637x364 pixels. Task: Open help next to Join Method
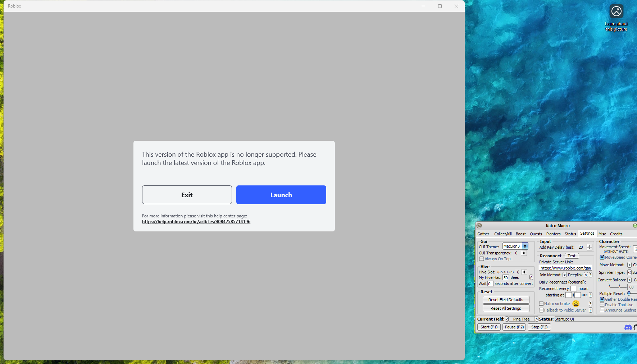(590, 275)
